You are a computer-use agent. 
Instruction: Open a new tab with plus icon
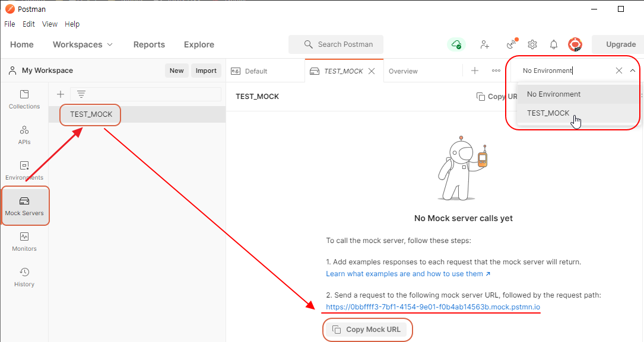pyautogui.click(x=475, y=71)
